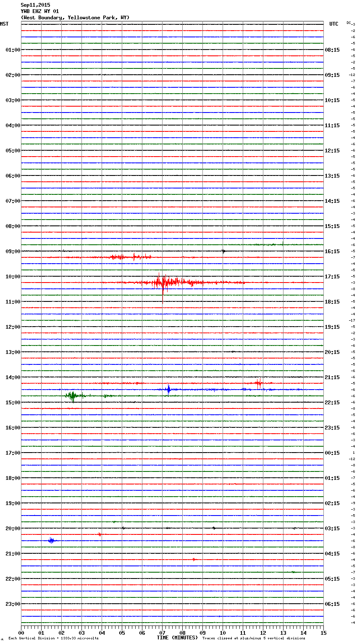Click the '15' minute tick label
Screen dimensions: 357x644
pyautogui.click(x=323, y=633)
